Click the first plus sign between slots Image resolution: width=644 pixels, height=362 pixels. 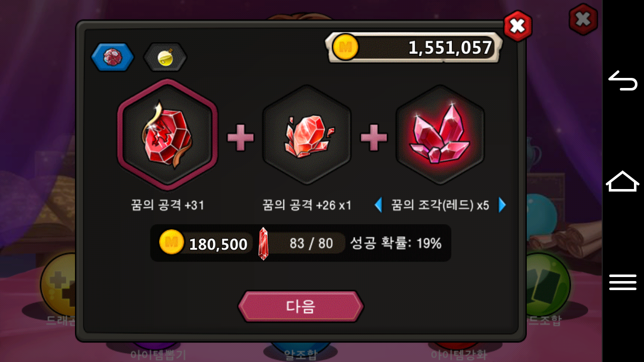(241, 137)
